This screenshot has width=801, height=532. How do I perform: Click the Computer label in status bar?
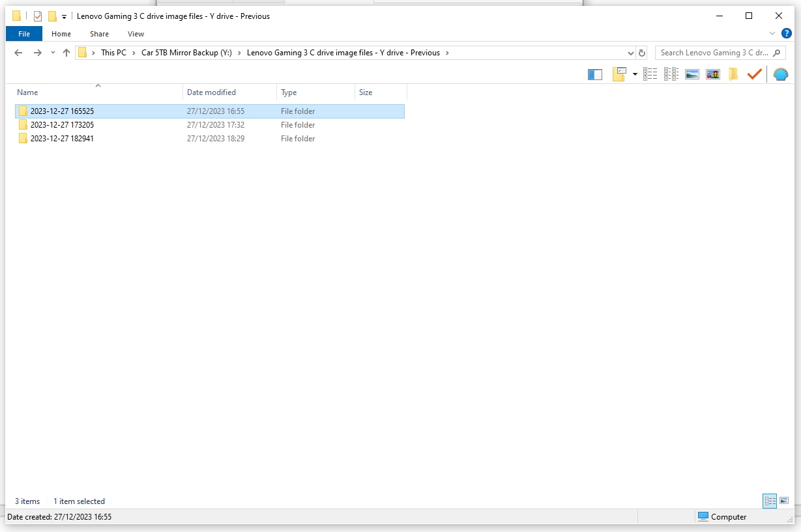point(729,517)
